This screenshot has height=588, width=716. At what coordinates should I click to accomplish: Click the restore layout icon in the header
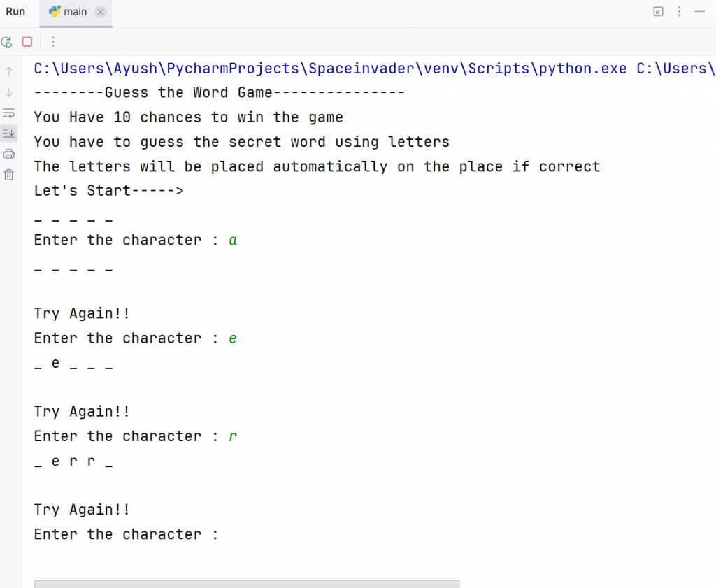click(x=658, y=12)
